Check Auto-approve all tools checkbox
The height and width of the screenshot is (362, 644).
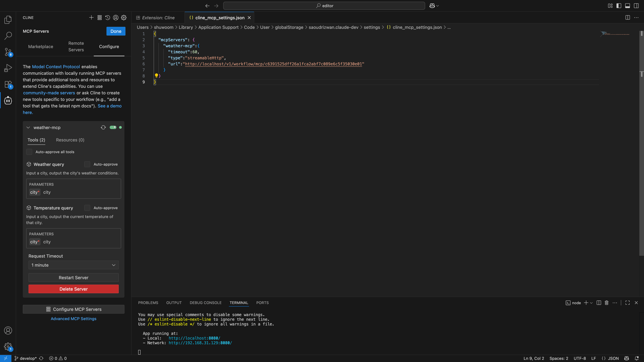[x=29, y=152]
